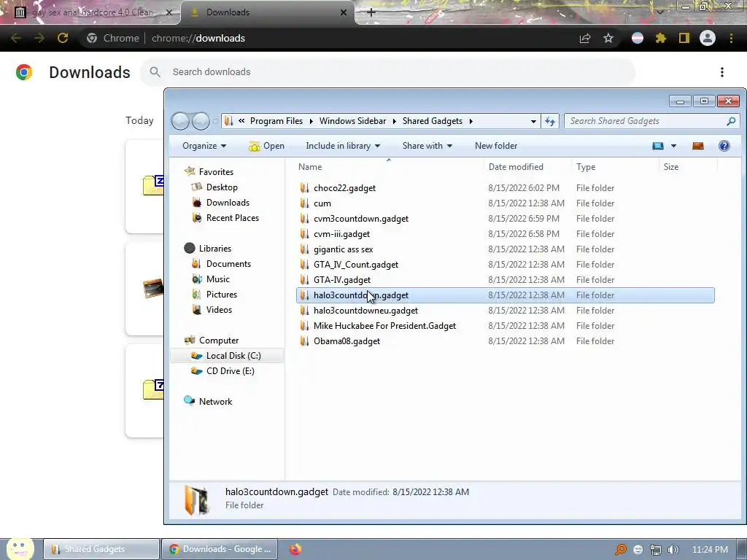Click the folder icon of choco22.gadget
Image resolution: width=747 pixels, height=560 pixels.
pyautogui.click(x=304, y=187)
